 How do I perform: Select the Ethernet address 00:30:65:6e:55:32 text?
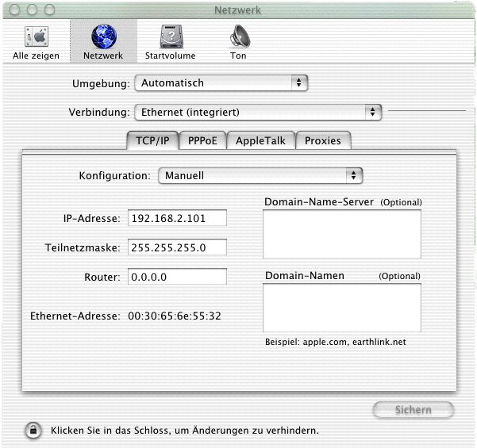point(175,316)
